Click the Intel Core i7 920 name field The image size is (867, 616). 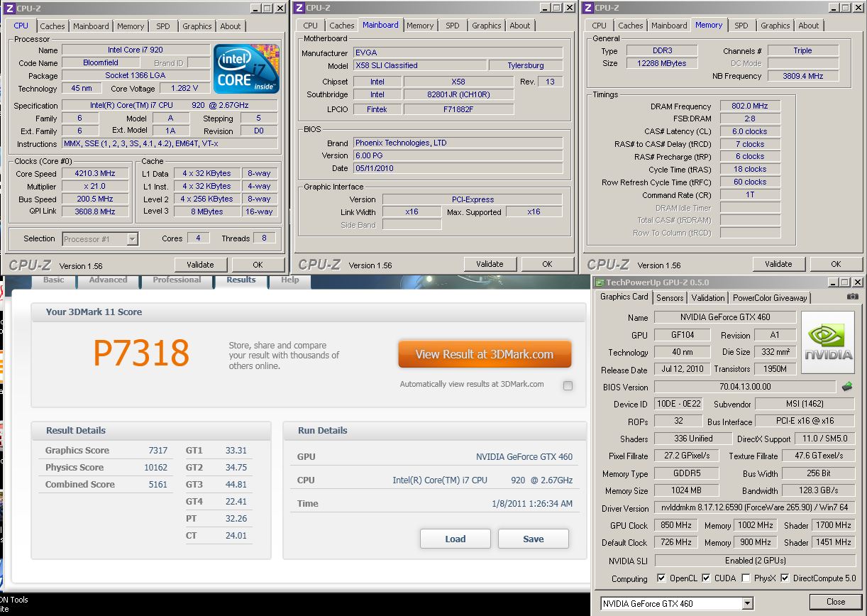(x=136, y=50)
